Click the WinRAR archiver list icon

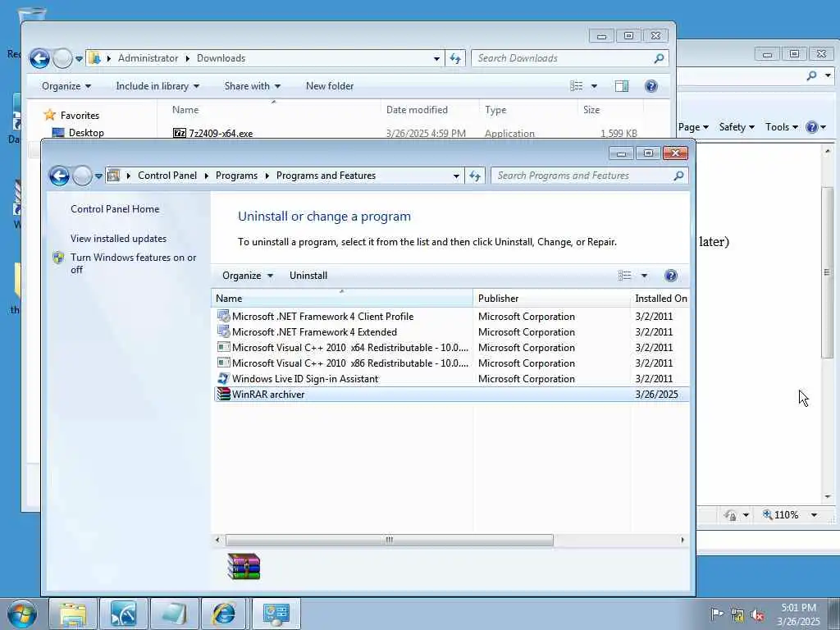coord(223,395)
